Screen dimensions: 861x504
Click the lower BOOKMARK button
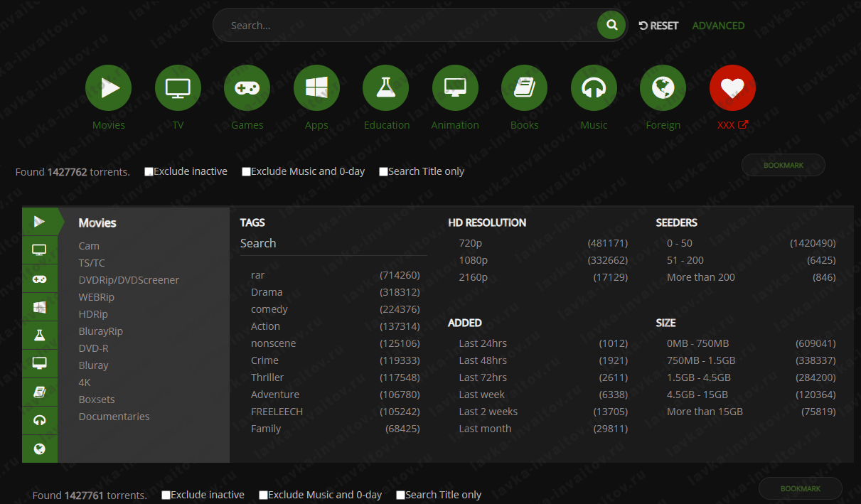[801, 488]
